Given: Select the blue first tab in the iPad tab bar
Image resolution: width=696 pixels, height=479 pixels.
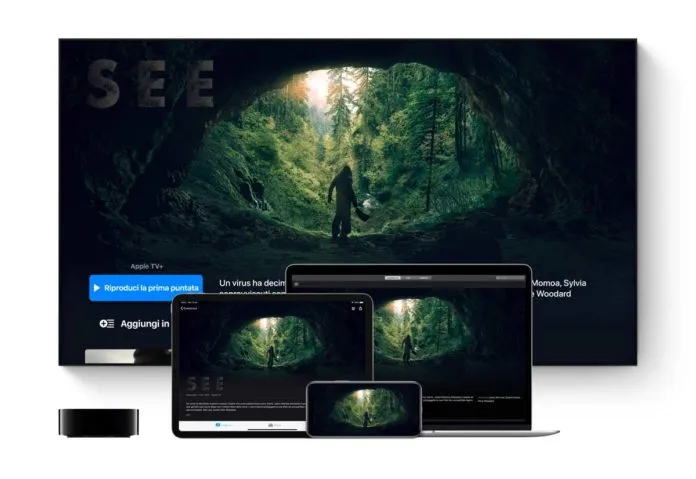Looking at the screenshot, I should 223,425.
